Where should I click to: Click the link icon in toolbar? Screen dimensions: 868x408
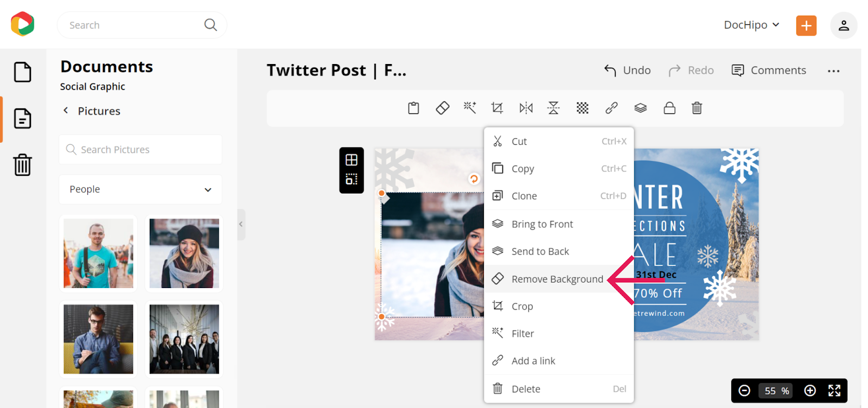tap(611, 108)
